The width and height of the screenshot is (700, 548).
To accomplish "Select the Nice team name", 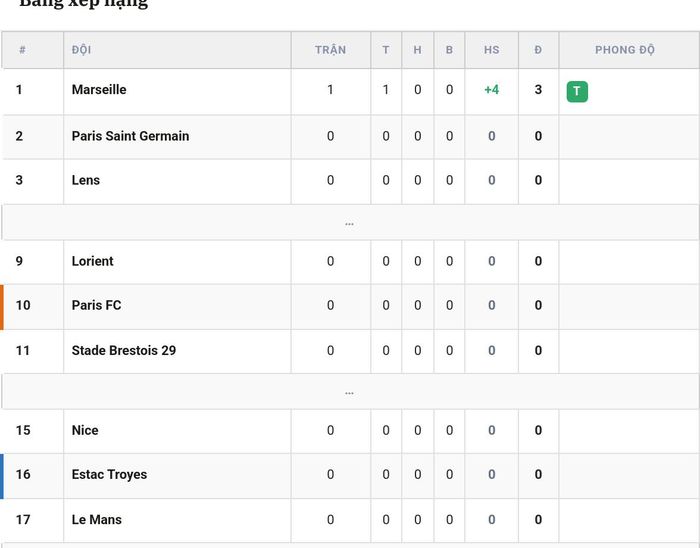I will [85, 430].
